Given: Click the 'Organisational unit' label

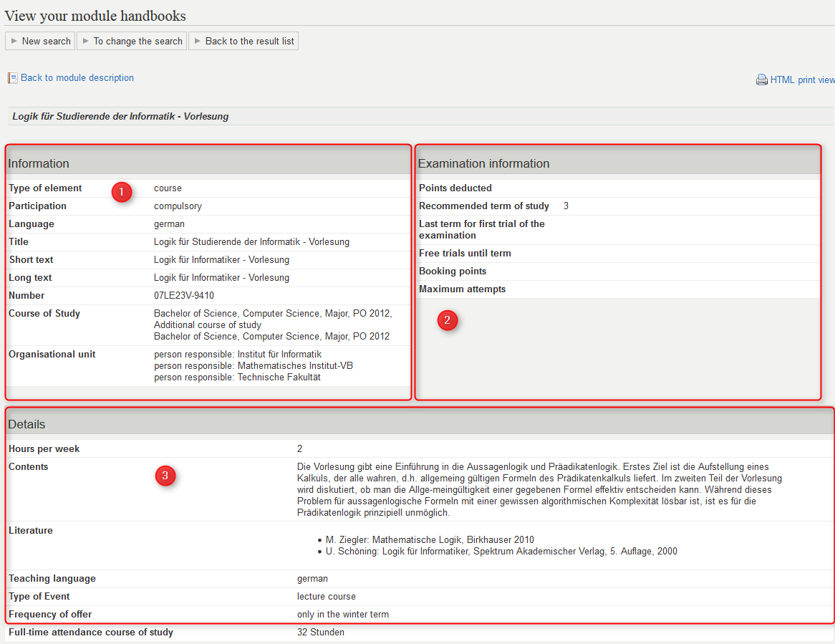Looking at the screenshot, I should (52, 354).
